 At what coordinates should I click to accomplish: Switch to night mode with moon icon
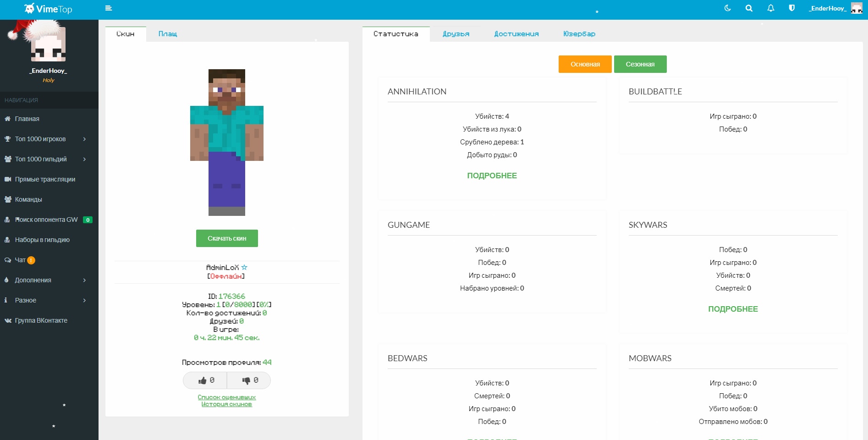coord(727,8)
